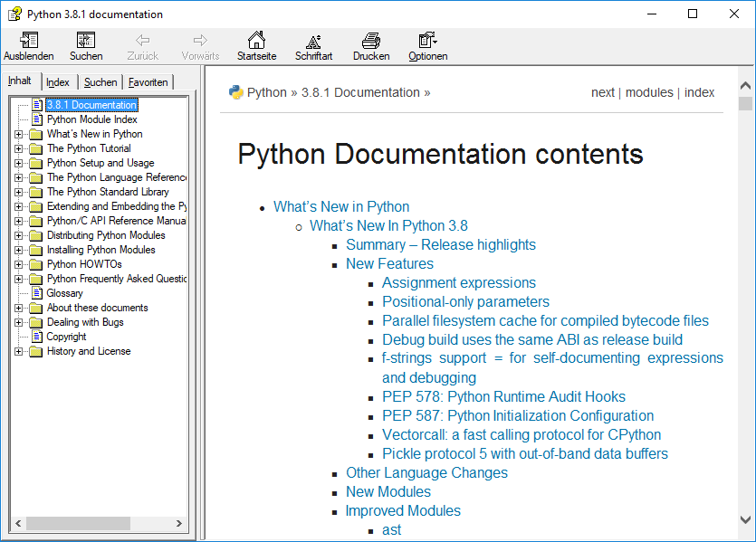Switch to the Favoriten tab
The image size is (756, 542).
[x=148, y=82]
